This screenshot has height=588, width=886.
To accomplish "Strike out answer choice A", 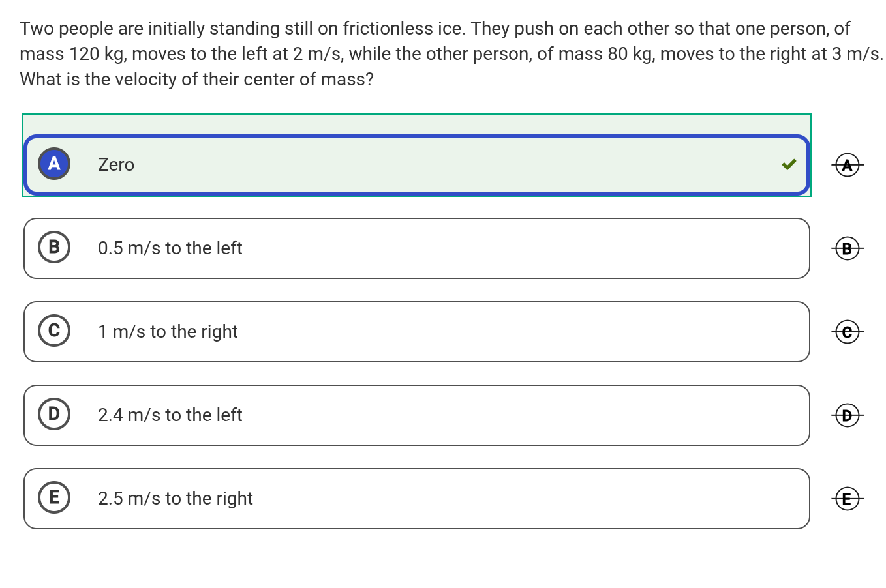I will tap(847, 165).
